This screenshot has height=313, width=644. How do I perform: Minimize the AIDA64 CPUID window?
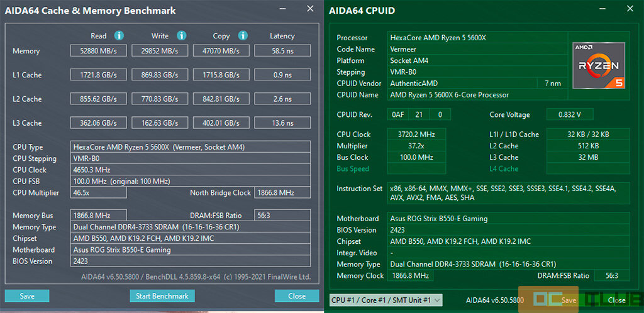(x=602, y=9)
